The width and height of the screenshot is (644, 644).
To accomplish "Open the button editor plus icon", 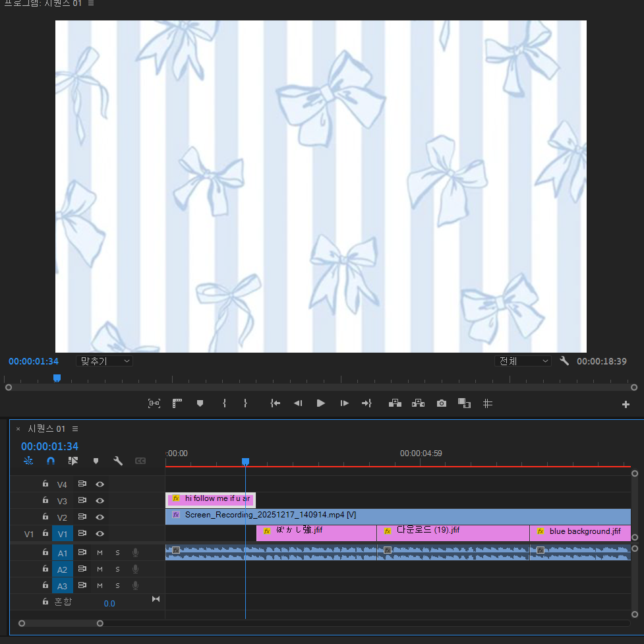I will click(626, 405).
